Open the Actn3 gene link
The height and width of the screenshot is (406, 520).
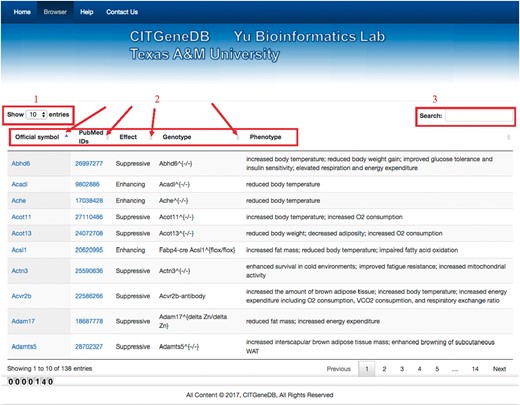click(x=20, y=271)
